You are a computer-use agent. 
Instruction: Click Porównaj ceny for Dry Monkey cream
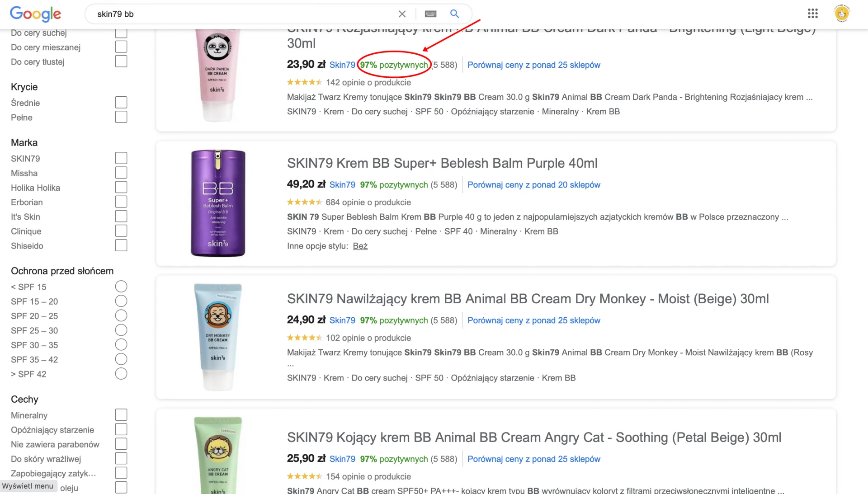tap(533, 320)
